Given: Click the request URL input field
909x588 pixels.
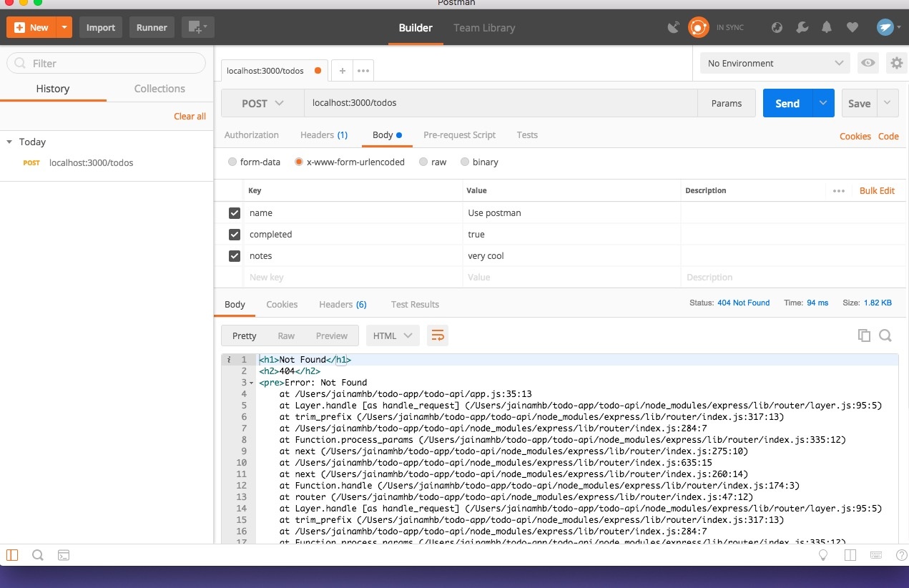Looking at the screenshot, I should [501, 103].
